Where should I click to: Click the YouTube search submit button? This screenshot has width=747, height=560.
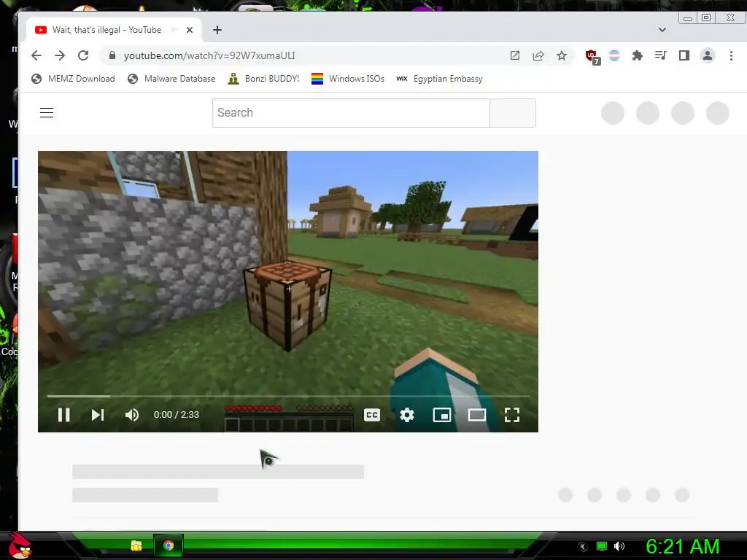coord(513,113)
